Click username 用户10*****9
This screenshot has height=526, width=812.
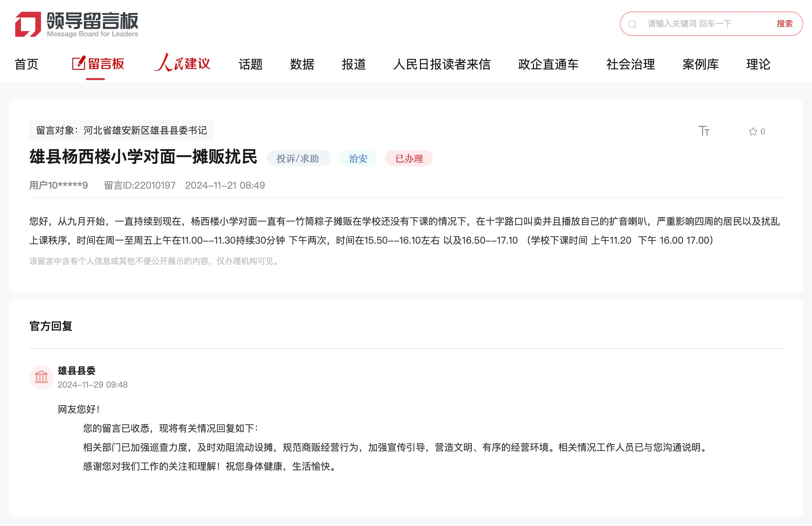click(x=59, y=185)
